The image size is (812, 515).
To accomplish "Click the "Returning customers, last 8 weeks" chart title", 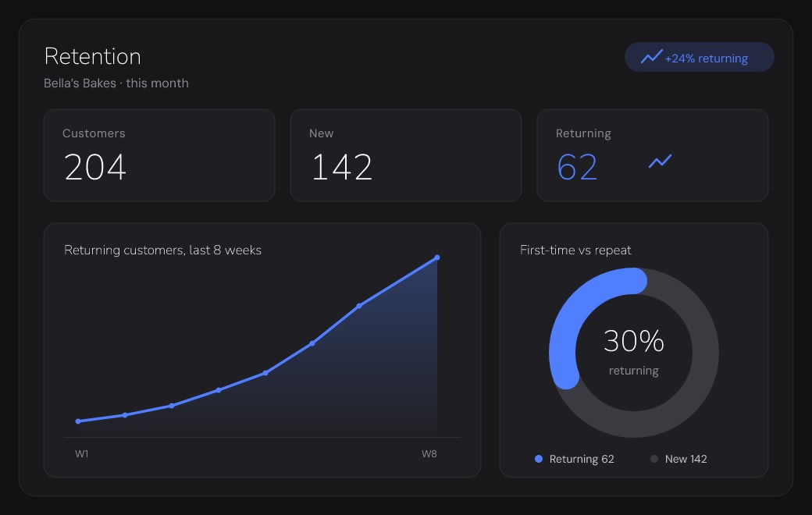I will [162, 250].
